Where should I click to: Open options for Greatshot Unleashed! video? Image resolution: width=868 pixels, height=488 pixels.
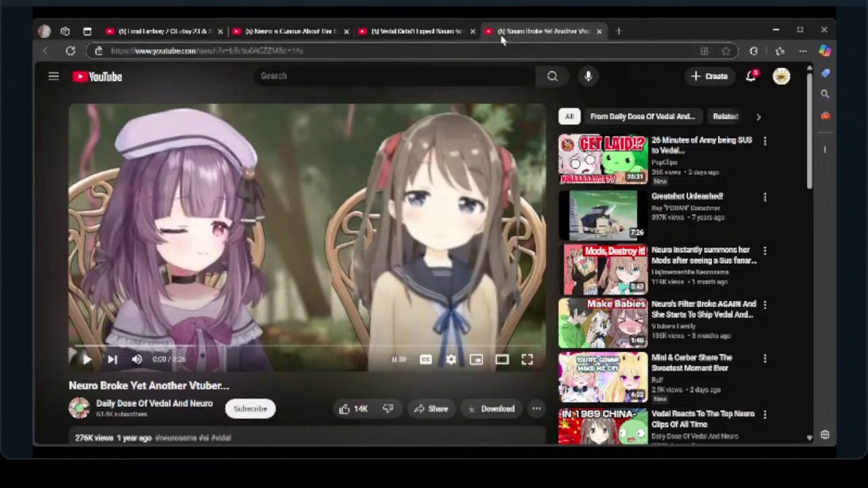point(765,197)
